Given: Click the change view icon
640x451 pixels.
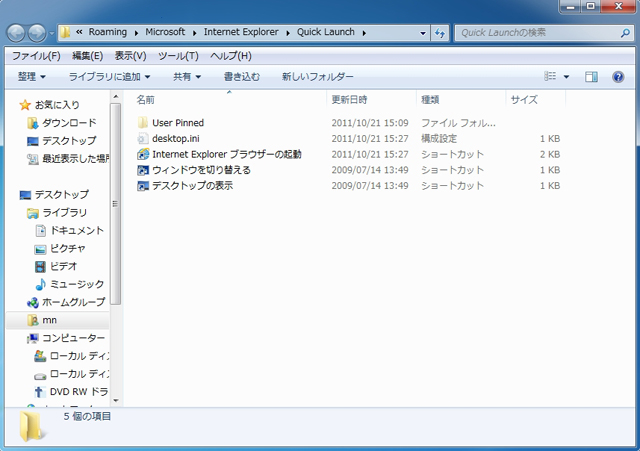Looking at the screenshot, I should coord(550,76).
